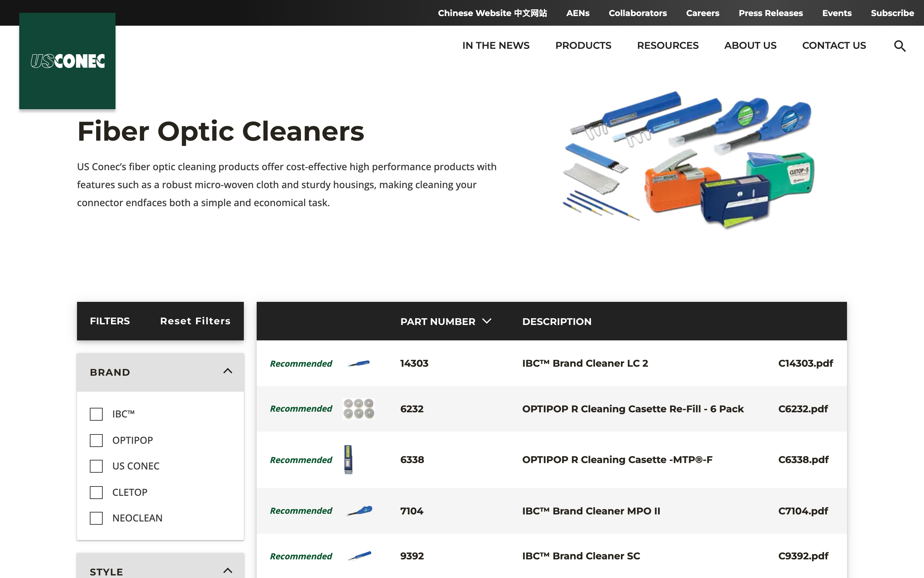Viewport: 924px width, 578px height.
Task: Open OPTIPOP R Cleaning Casette -MTP®-F description
Action: (x=617, y=460)
